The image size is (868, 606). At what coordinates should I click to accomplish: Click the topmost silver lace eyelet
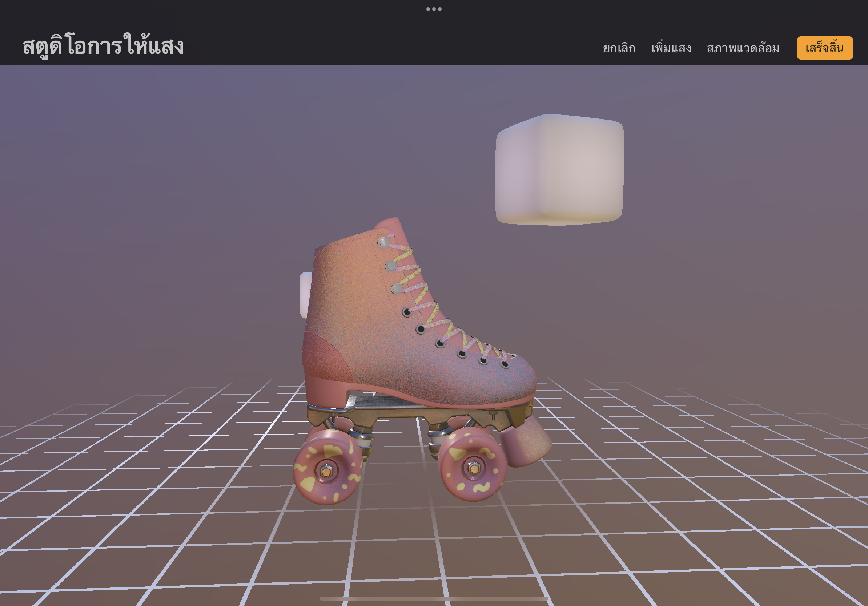tap(383, 242)
